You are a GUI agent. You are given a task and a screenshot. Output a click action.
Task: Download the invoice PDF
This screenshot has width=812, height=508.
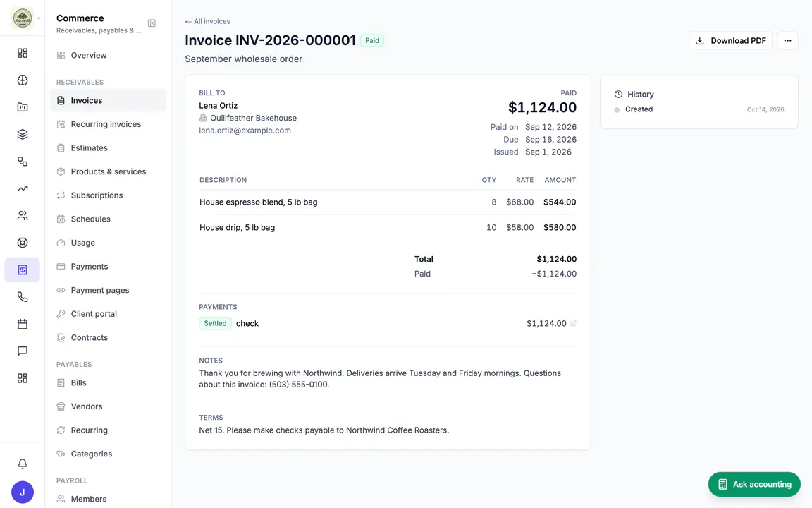coord(730,40)
